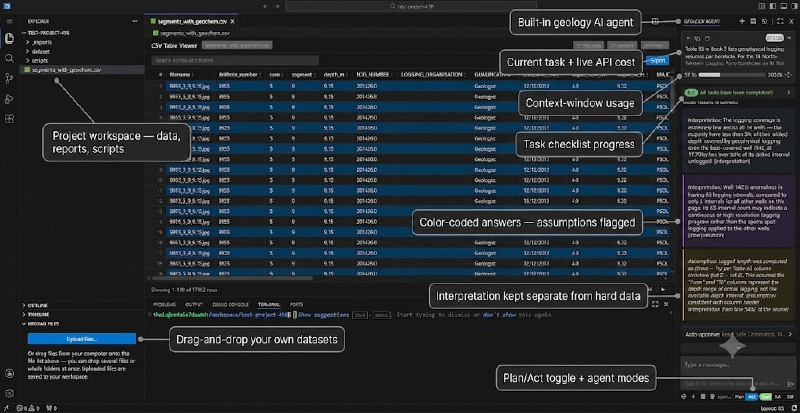Click the CSV table horizontal scrollbar
Image resolution: width=800 pixels, height=413 pixels.
(230, 278)
